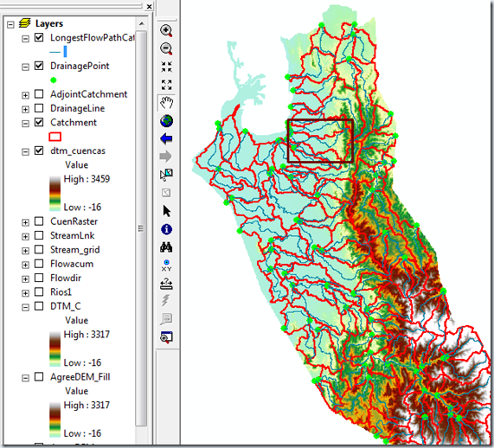Show the CuenRaster layer
The image size is (494, 448).
point(39,221)
